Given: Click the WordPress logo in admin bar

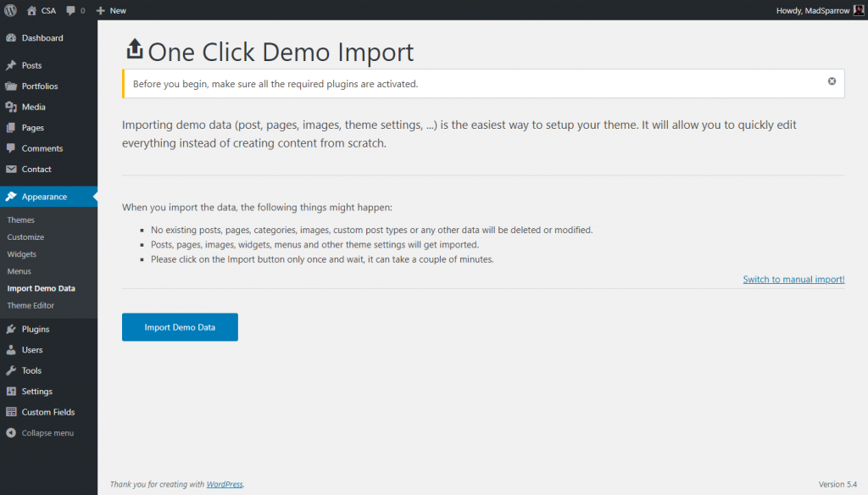Looking at the screenshot, I should [x=9, y=10].
